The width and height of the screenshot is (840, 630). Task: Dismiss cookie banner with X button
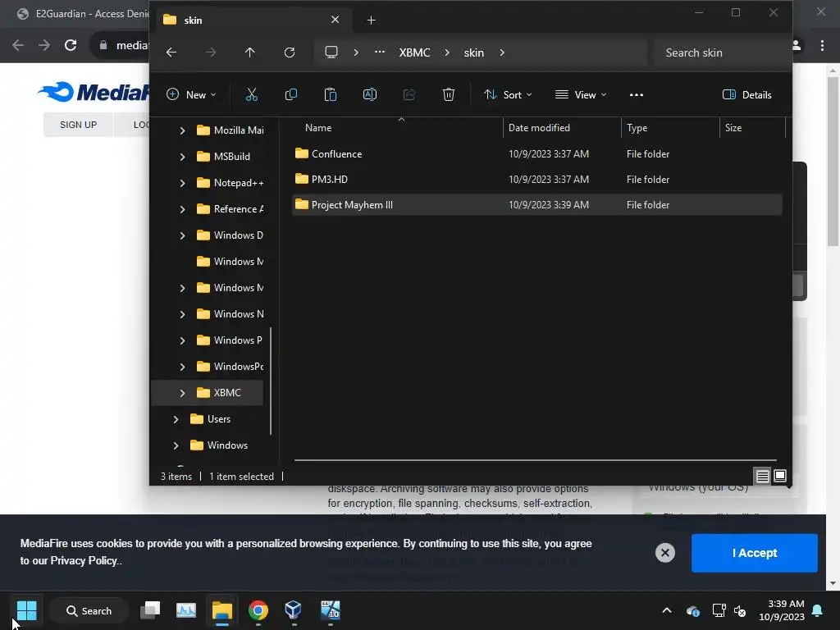click(x=664, y=553)
